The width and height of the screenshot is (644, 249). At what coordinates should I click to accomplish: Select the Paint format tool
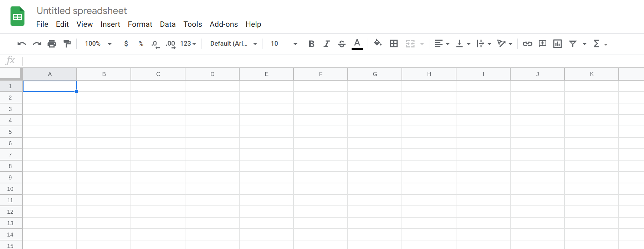tap(67, 44)
